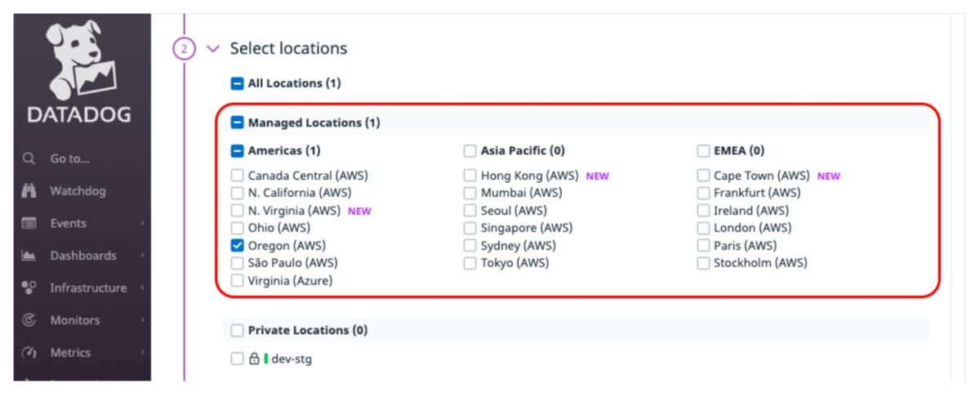Collapse the Select locations section chevron

point(213,49)
